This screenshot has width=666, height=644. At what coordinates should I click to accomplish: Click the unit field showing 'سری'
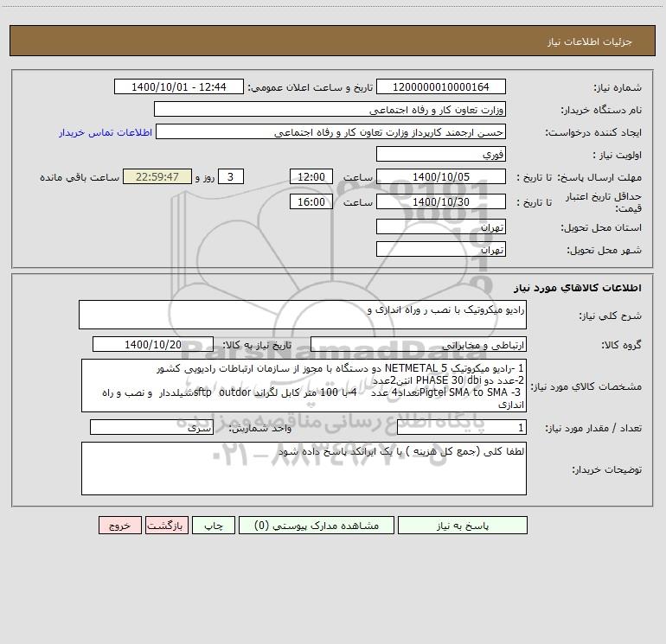pyautogui.click(x=151, y=427)
